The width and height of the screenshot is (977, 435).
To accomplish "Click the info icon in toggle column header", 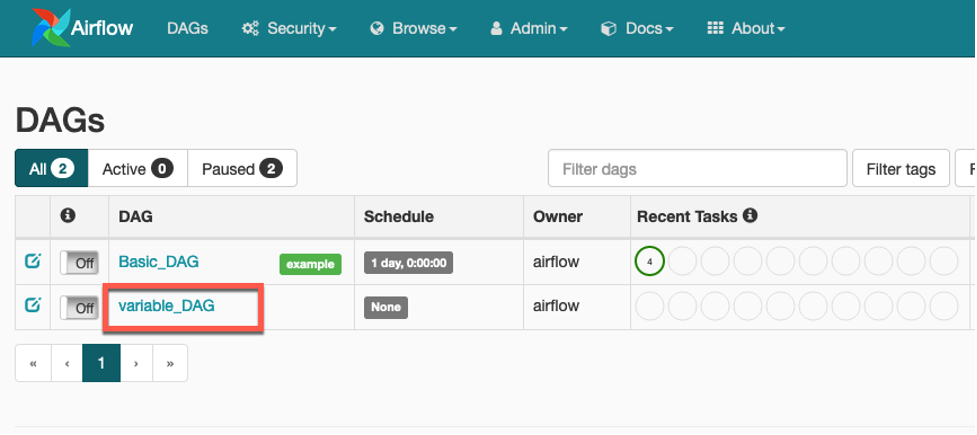I will tap(69, 216).
